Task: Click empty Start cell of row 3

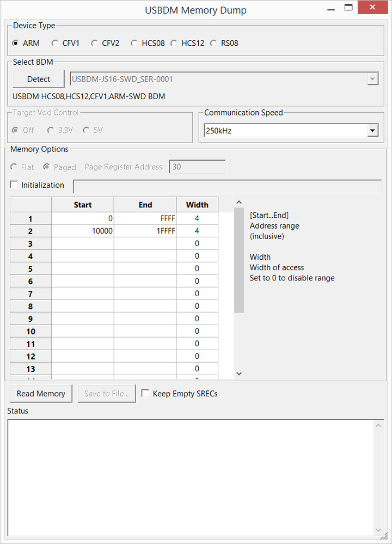Action: point(83,243)
